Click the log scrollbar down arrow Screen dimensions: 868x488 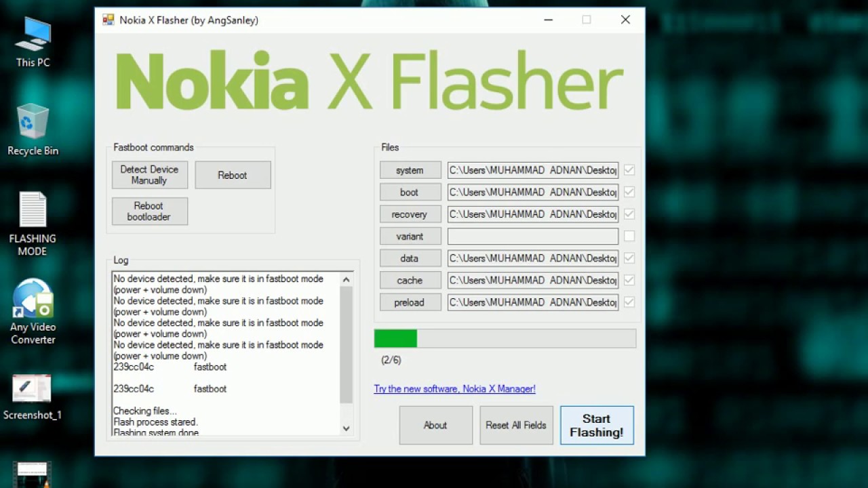347,428
